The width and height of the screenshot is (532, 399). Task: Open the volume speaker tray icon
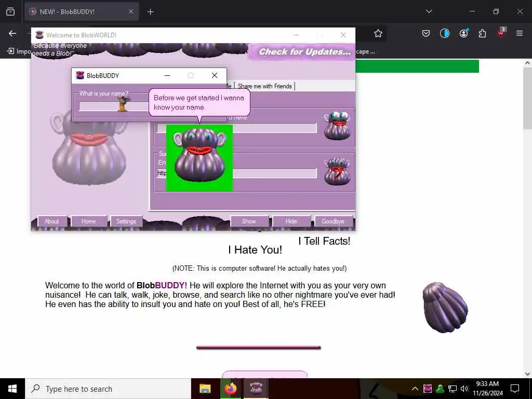click(464, 389)
